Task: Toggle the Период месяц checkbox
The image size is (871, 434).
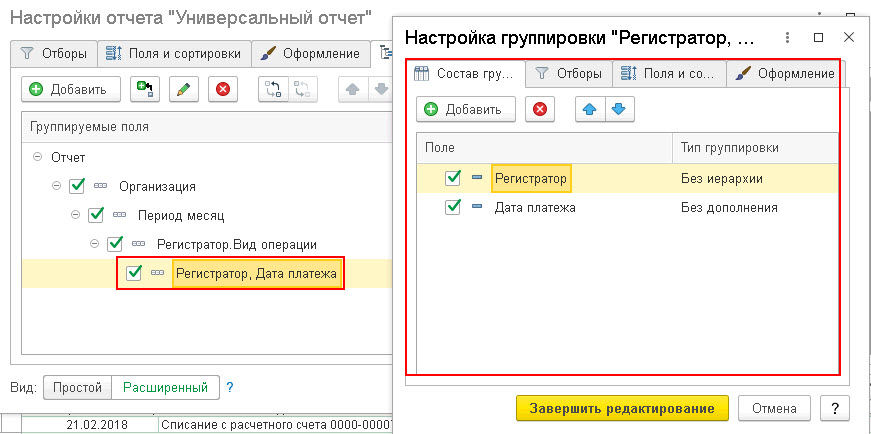Action: pos(96,214)
